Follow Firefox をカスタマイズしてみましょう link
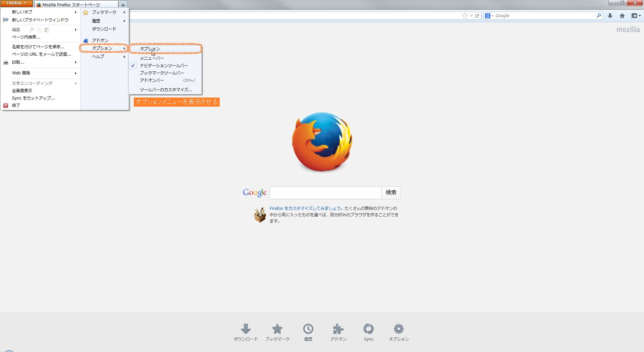Screen dimensions: 644x352 point(305,209)
